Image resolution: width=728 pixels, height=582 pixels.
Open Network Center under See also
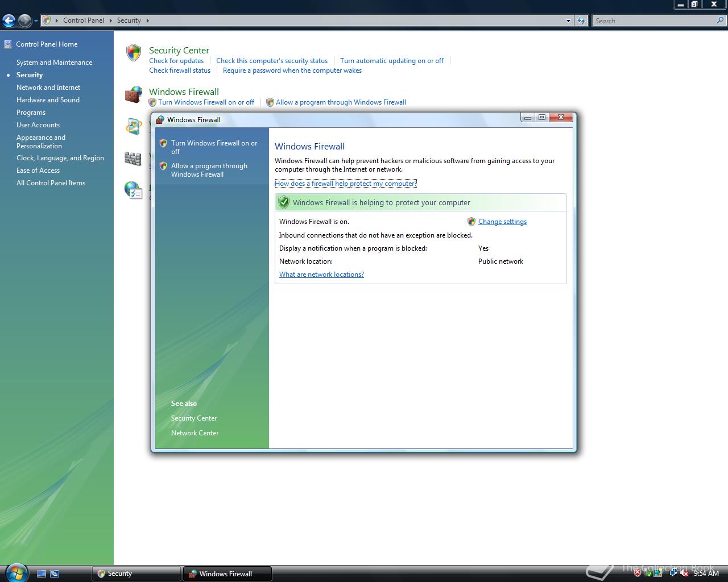[x=195, y=433]
